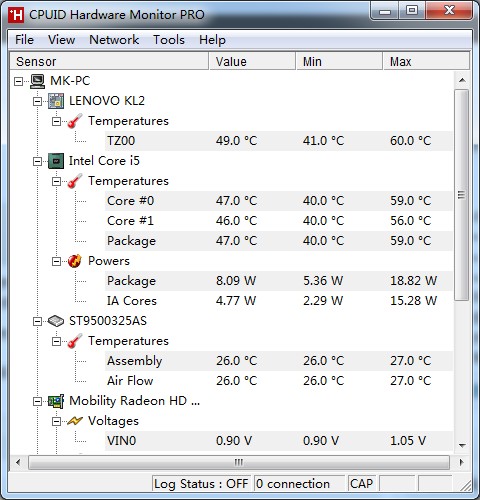Click the window resize grip

465,485
